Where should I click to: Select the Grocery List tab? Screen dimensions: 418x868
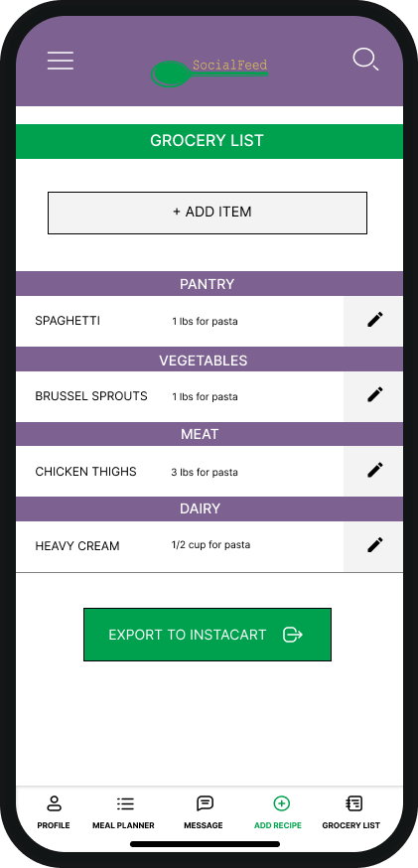point(351,812)
